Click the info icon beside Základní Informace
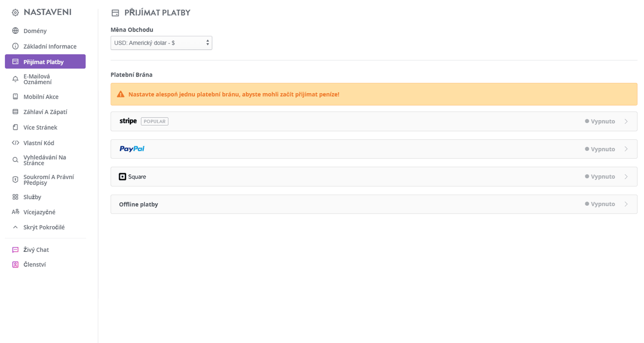 click(x=16, y=47)
